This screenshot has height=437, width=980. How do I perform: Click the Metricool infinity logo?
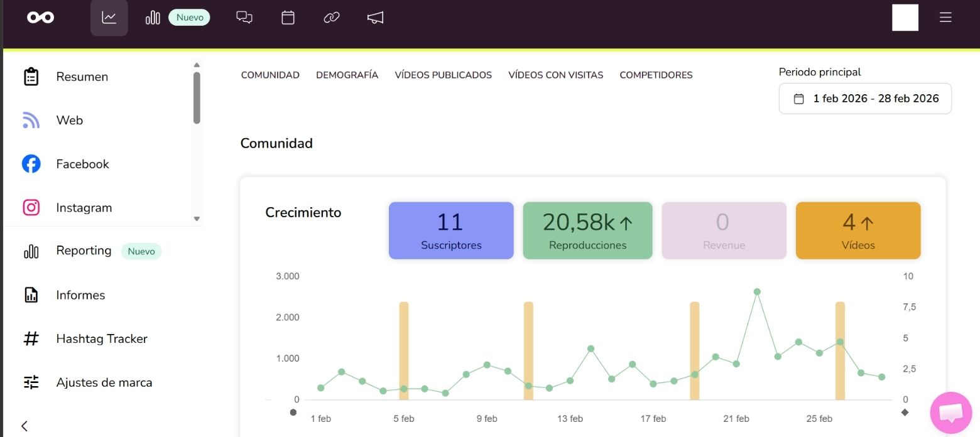(41, 18)
